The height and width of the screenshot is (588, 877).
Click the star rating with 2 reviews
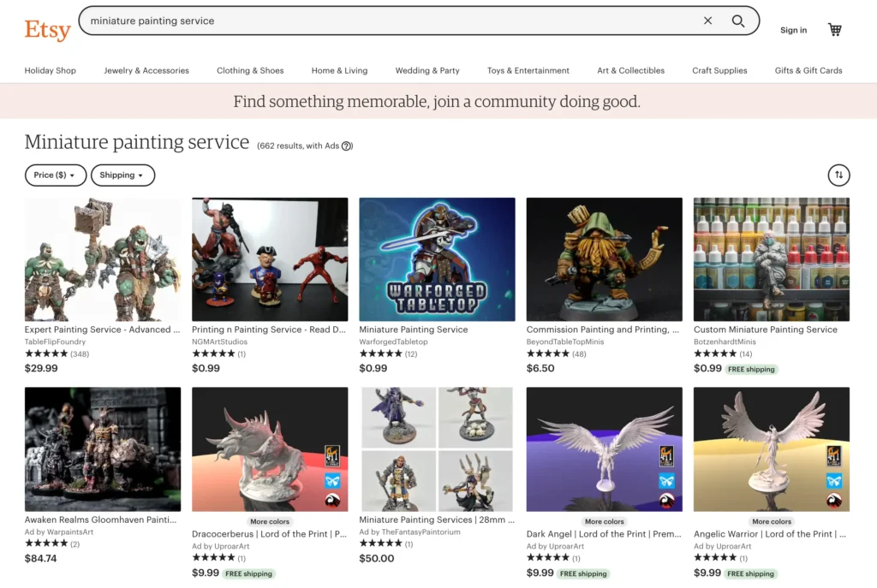tap(52, 543)
